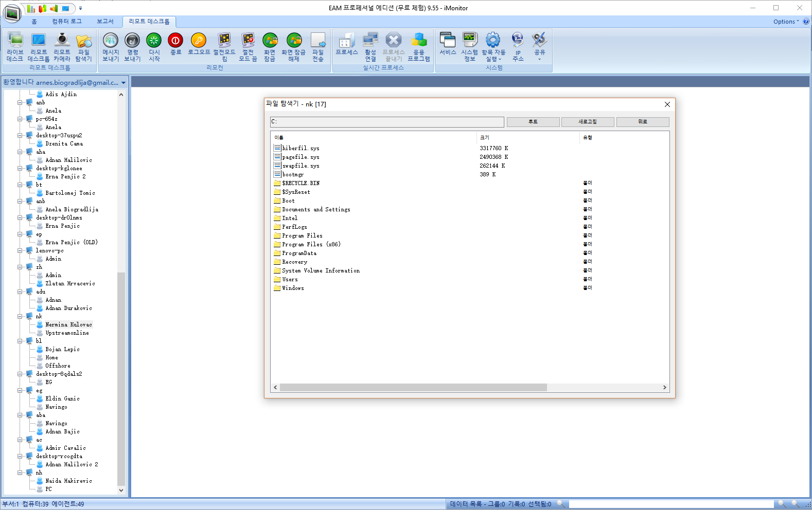Select the Documents and Settings folder
The image size is (812, 510).
pos(316,209)
